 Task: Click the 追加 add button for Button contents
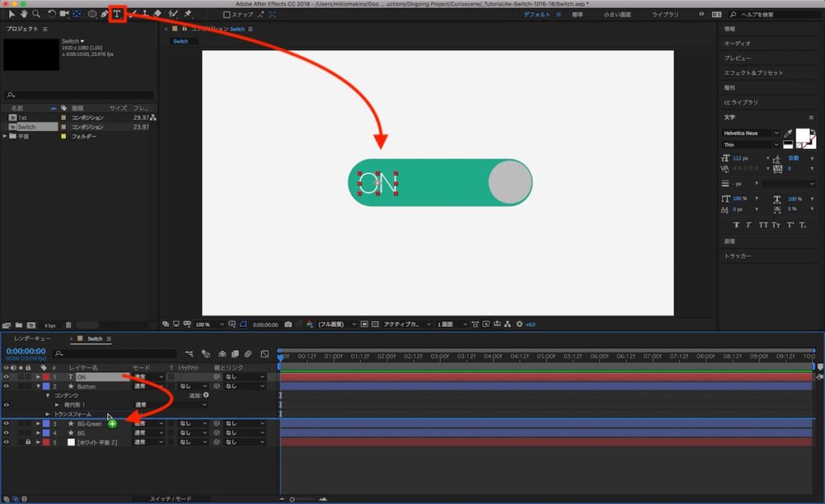click(206, 395)
